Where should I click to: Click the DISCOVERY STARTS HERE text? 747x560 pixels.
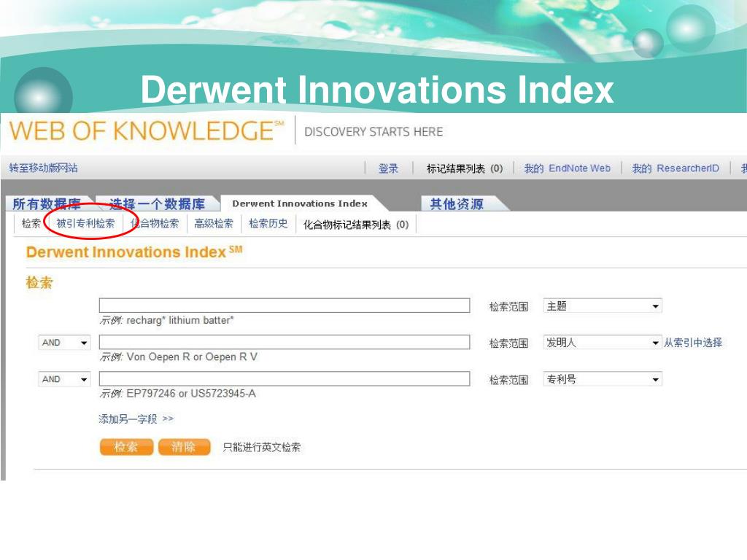point(373,132)
